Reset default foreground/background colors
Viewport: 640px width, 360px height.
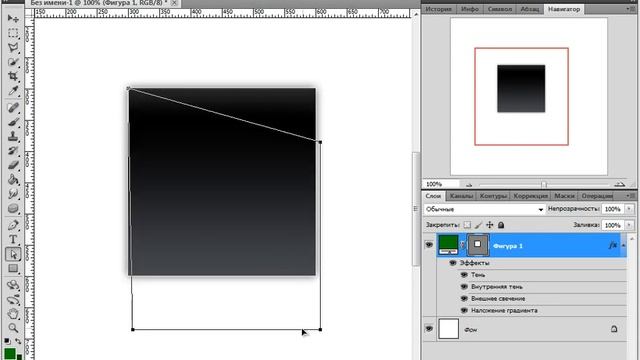click(7, 341)
